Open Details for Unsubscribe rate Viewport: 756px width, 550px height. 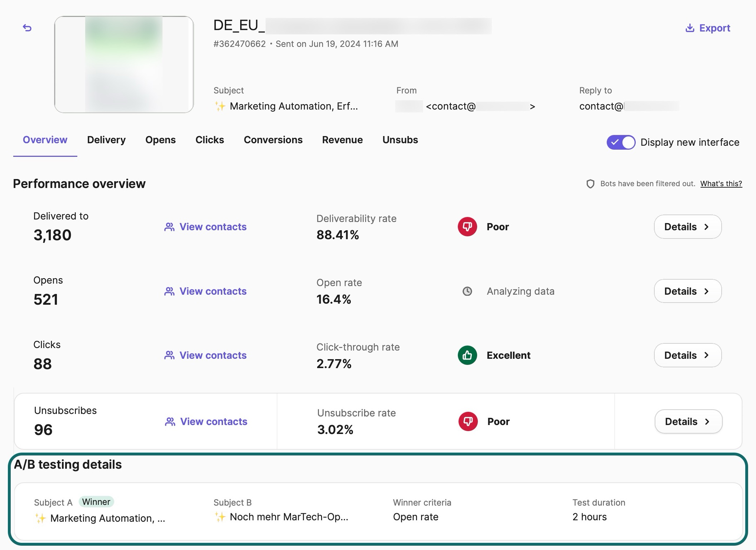[x=688, y=421]
